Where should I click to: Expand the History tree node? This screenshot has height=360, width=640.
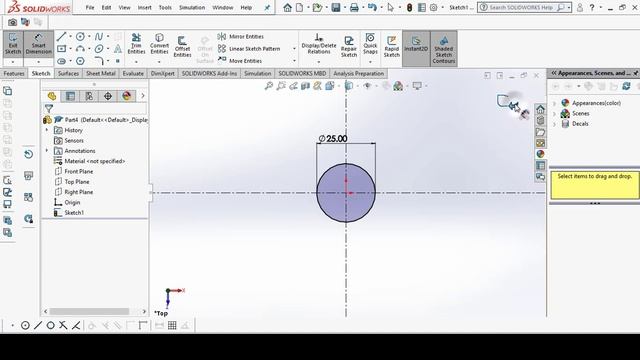click(47, 130)
